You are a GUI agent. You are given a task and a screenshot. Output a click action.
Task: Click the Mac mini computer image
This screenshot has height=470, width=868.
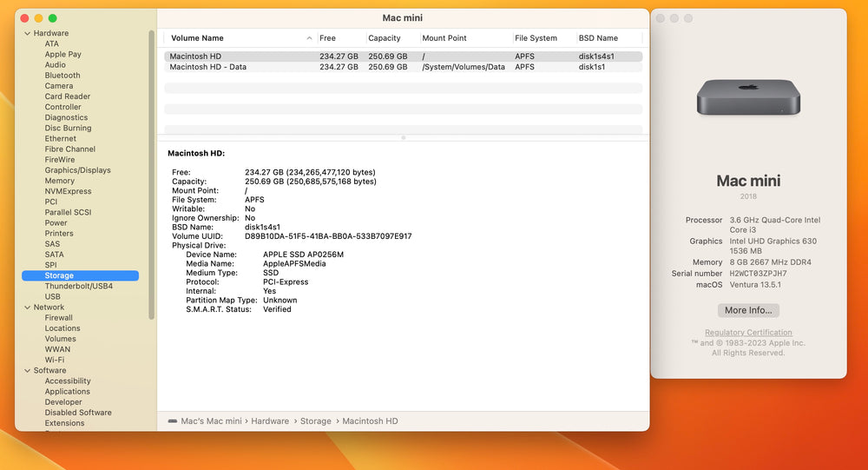[748, 97]
